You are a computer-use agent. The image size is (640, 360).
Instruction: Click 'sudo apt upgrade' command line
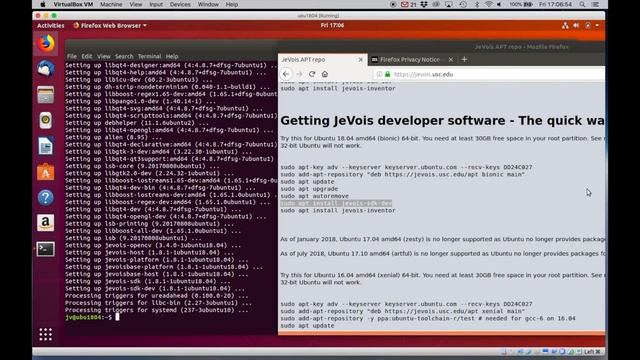(x=309, y=189)
